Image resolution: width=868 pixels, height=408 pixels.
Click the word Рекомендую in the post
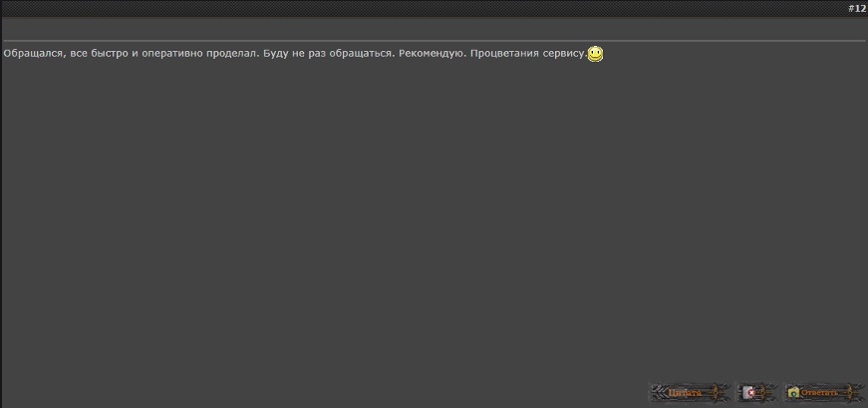pos(433,54)
